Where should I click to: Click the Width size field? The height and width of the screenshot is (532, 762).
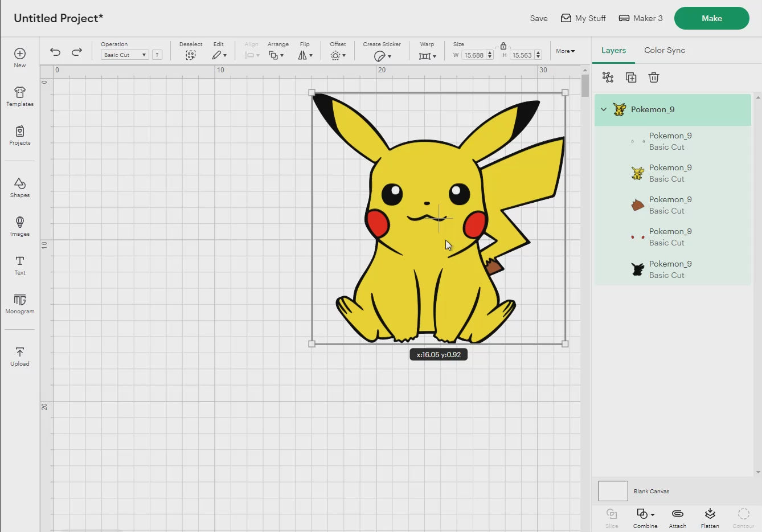(x=474, y=55)
